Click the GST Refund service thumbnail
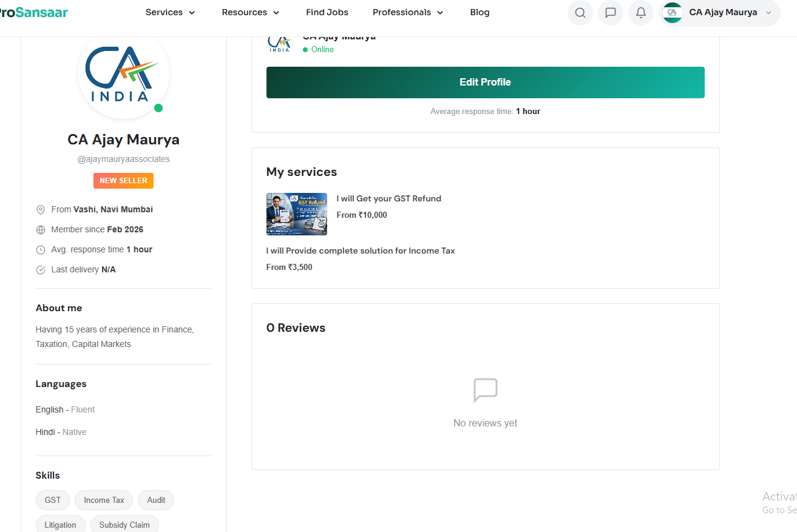This screenshot has width=797, height=532. tap(297, 214)
